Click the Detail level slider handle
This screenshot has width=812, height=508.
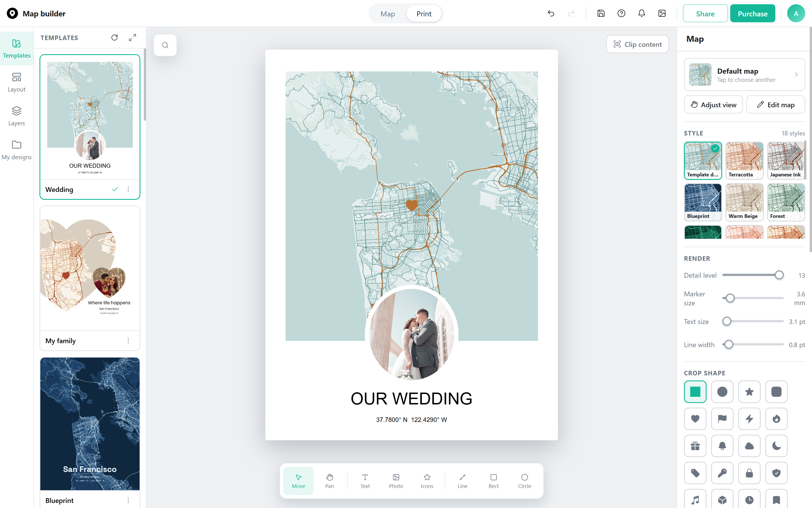(x=779, y=275)
